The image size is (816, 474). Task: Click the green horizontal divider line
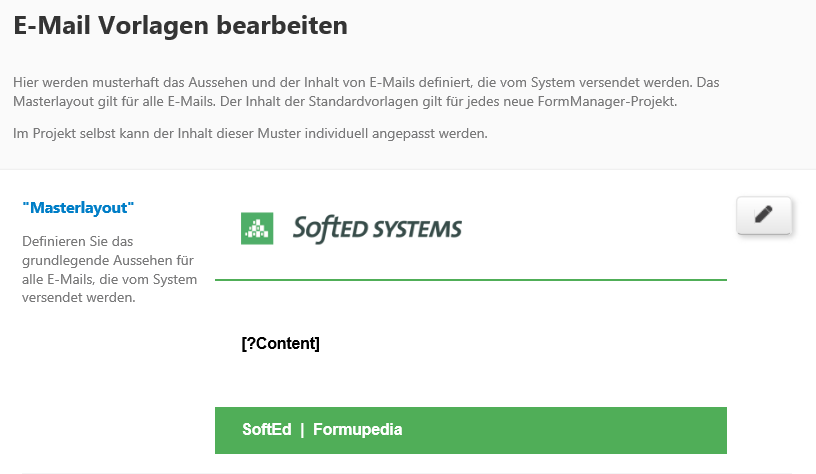[x=471, y=280]
